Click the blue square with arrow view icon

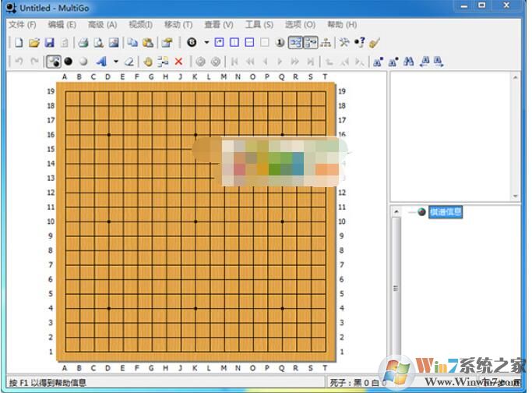[x=220, y=42]
